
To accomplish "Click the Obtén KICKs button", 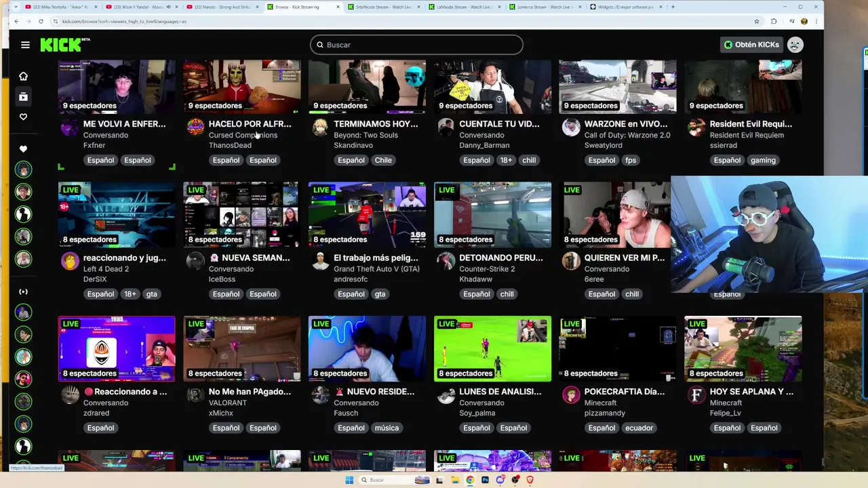I will (x=751, y=45).
